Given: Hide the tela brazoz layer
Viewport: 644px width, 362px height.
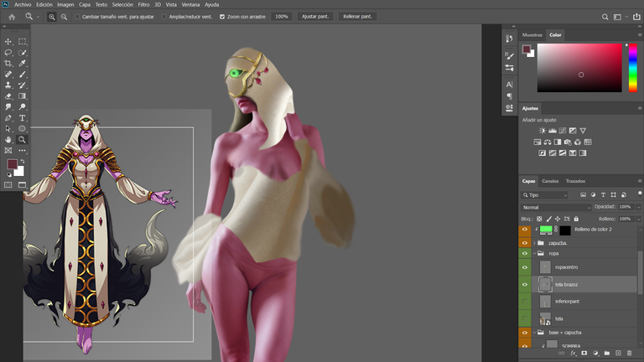Looking at the screenshot, I should (x=524, y=284).
